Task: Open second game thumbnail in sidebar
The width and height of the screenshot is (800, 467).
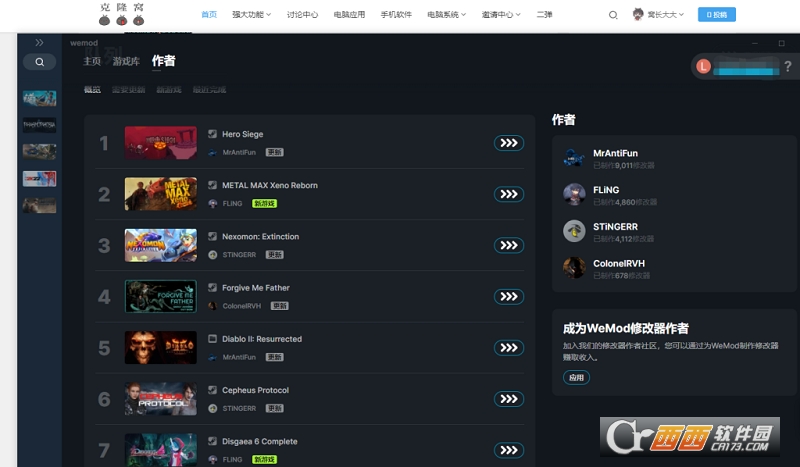Action: pyautogui.click(x=39, y=125)
